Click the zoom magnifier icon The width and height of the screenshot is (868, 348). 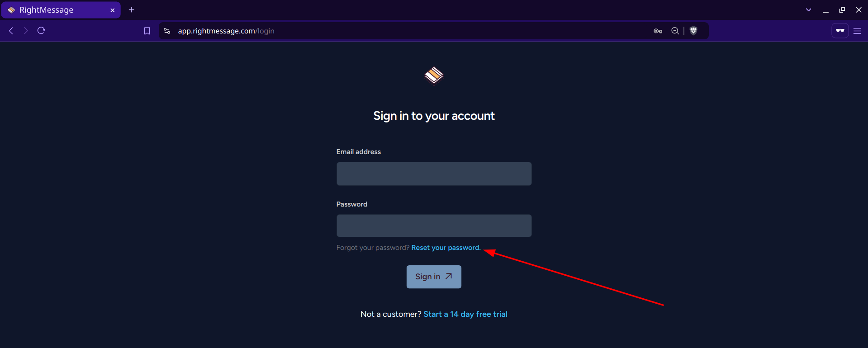[675, 31]
